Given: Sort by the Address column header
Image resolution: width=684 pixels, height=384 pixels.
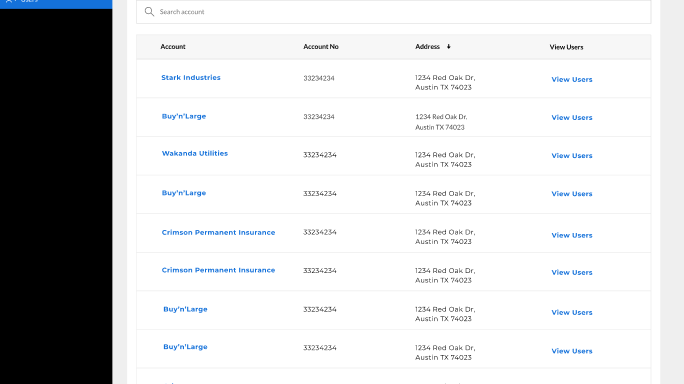Looking at the screenshot, I should click(x=428, y=47).
